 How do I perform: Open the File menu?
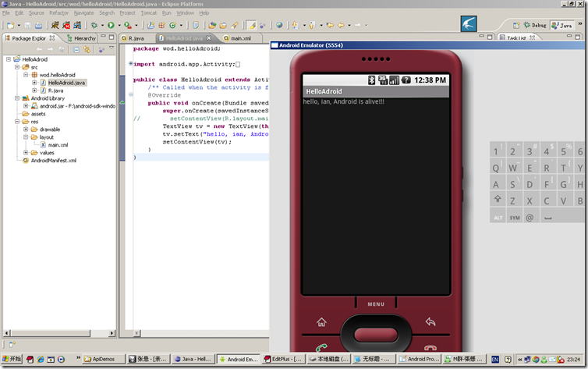[x=6, y=12]
